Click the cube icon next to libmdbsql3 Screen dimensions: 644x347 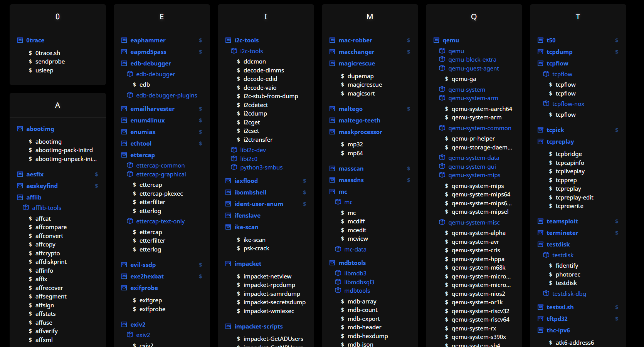tap(338, 282)
